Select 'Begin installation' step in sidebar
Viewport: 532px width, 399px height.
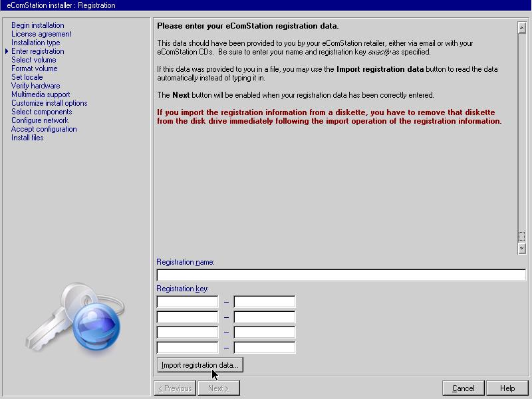click(x=38, y=25)
